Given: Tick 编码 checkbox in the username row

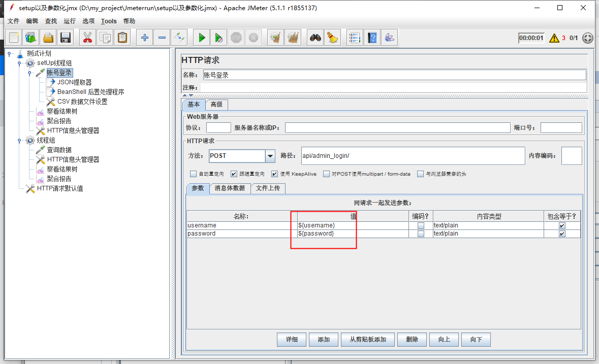Looking at the screenshot, I should tap(421, 225).
